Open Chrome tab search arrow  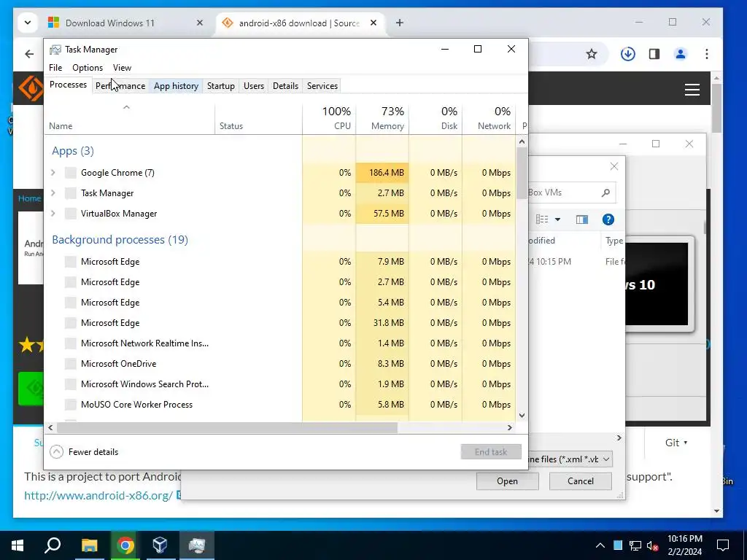point(28,23)
